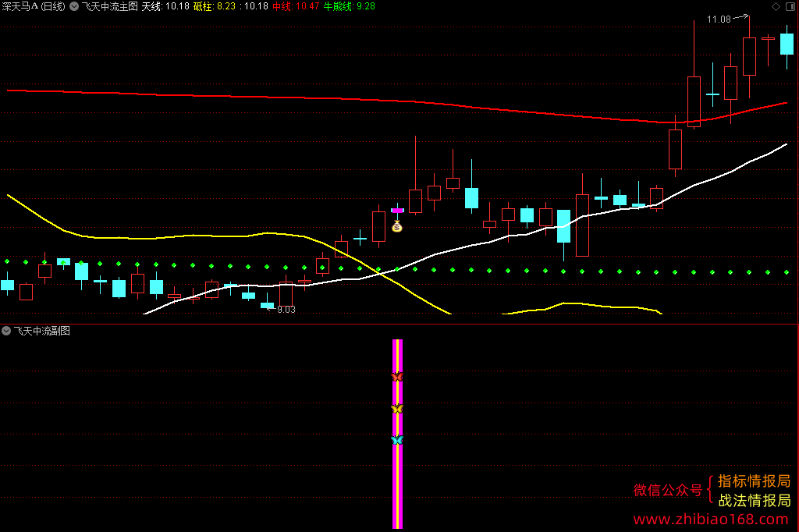The image size is (799, 532).
Task: Toggle the side panel icon at top right
Action: pos(790,6)
